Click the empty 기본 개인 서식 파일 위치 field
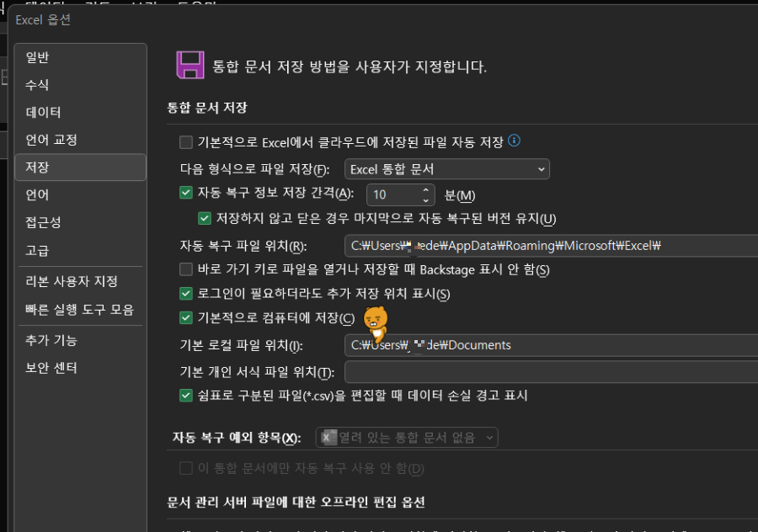This screenshot has height=532, width=758. 551,372
